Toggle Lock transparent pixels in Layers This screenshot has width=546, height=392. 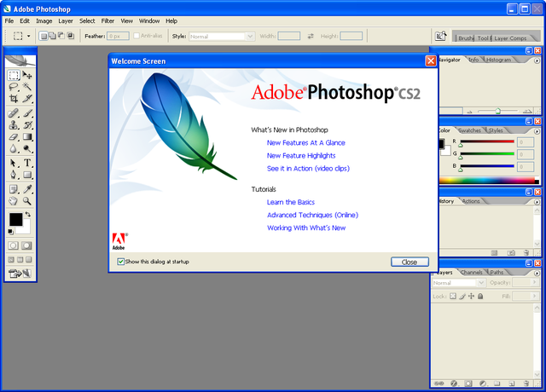[x=453, y=296]
